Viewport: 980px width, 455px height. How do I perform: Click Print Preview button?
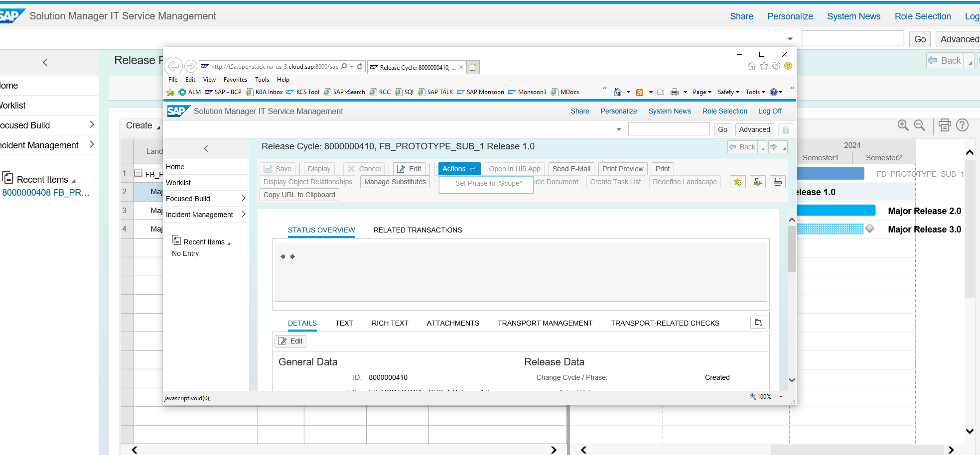(623, 169)
